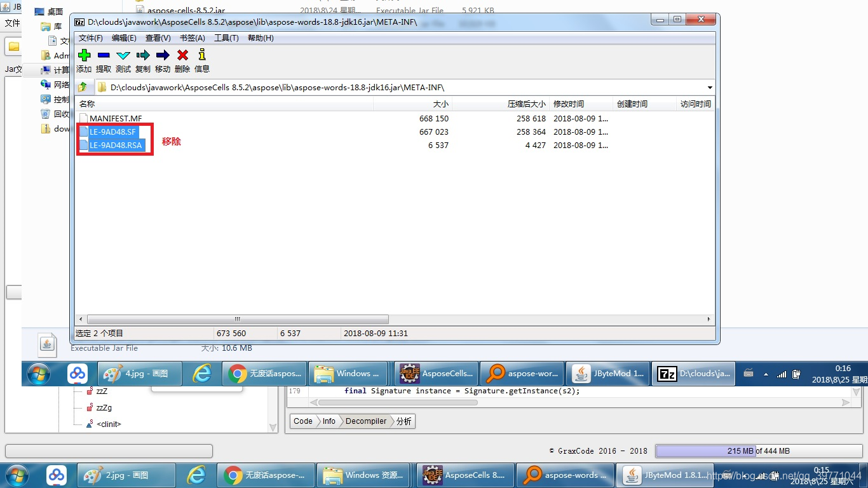Open the Windows 资源 taskbar button

coord(365,475)
